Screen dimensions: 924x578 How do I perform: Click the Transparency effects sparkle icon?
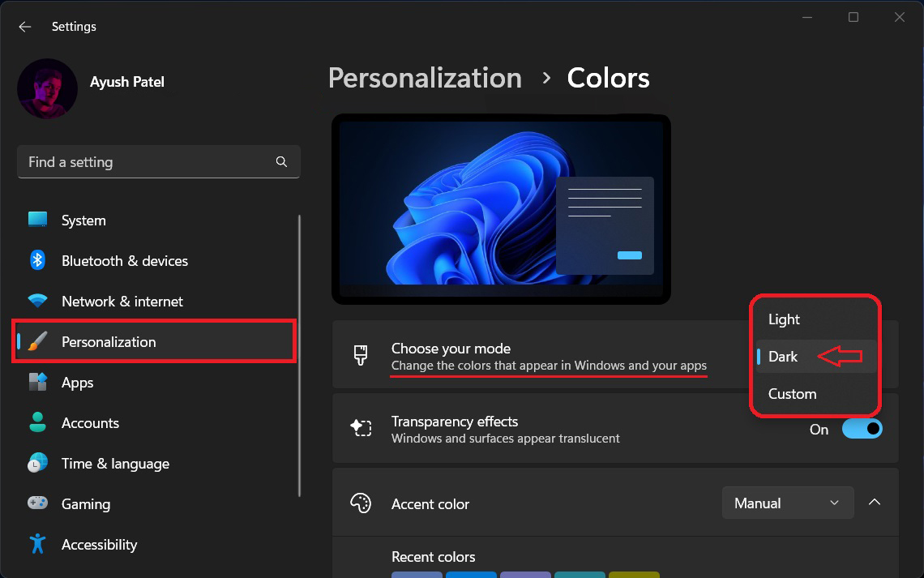tap(361, 427)
